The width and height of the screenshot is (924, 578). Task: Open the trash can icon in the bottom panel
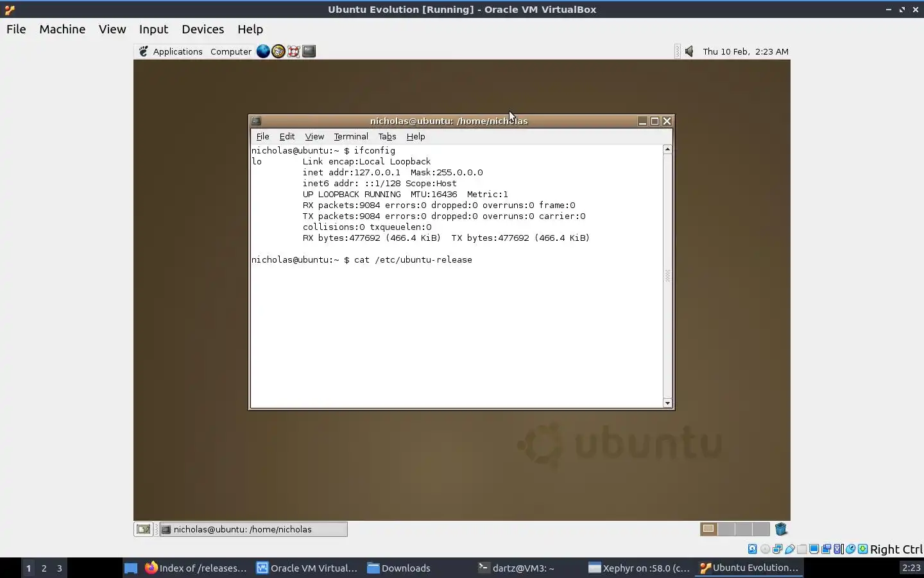point(781,529)
